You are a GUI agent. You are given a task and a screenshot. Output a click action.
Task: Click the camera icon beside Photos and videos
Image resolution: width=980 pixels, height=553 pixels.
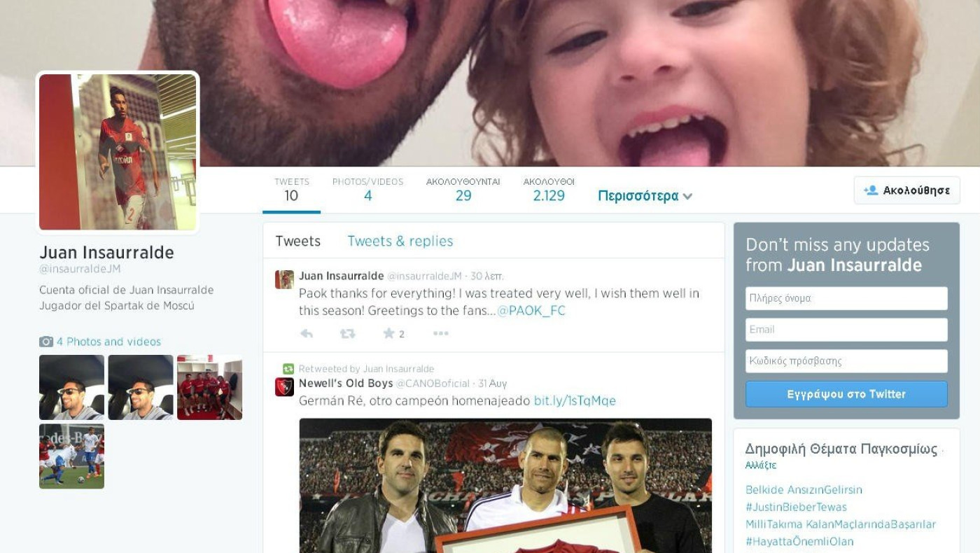coord(46,342)
